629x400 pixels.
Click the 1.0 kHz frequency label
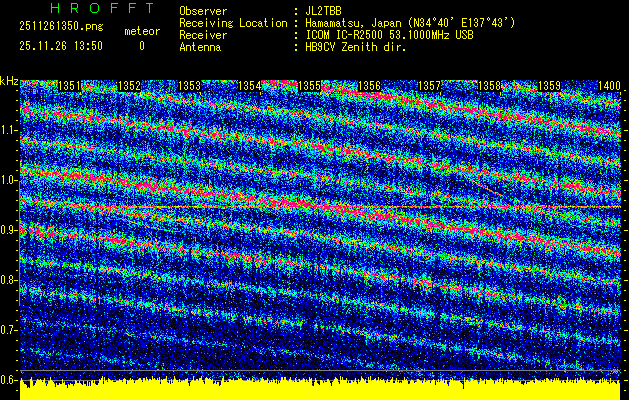tap(9, 180)
